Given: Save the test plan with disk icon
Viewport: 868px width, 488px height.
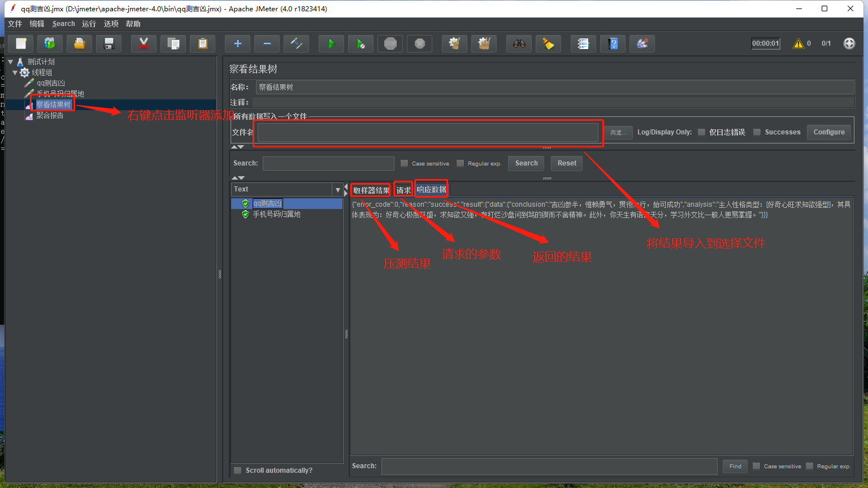Looking at the screenshot, I should point(109,43).
